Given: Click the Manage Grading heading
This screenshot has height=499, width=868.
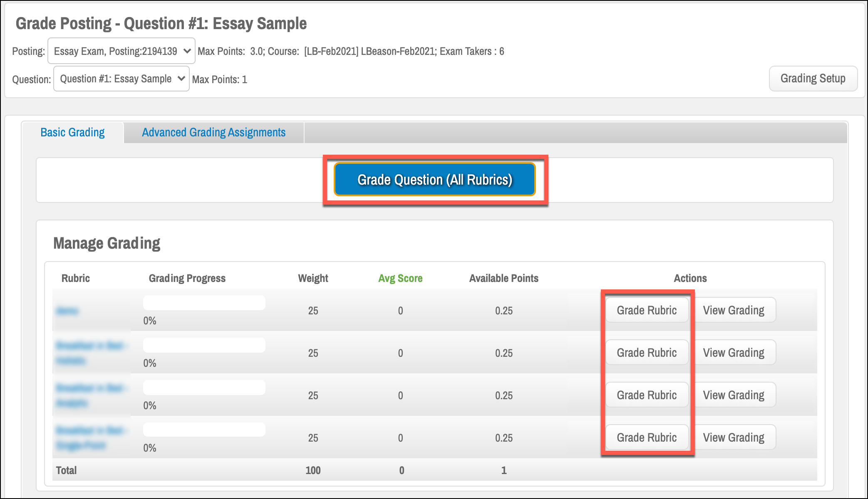Looking at the screenshot, I should pos(107,243).
